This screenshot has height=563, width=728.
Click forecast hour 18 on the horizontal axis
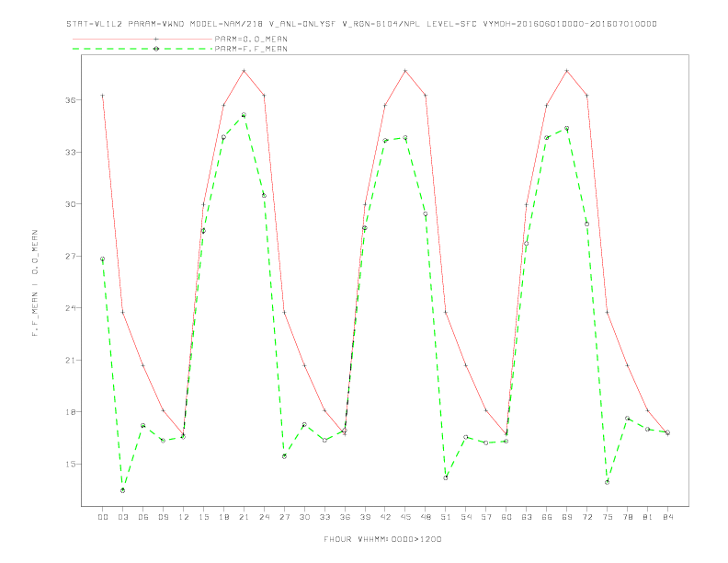(223, 517)
